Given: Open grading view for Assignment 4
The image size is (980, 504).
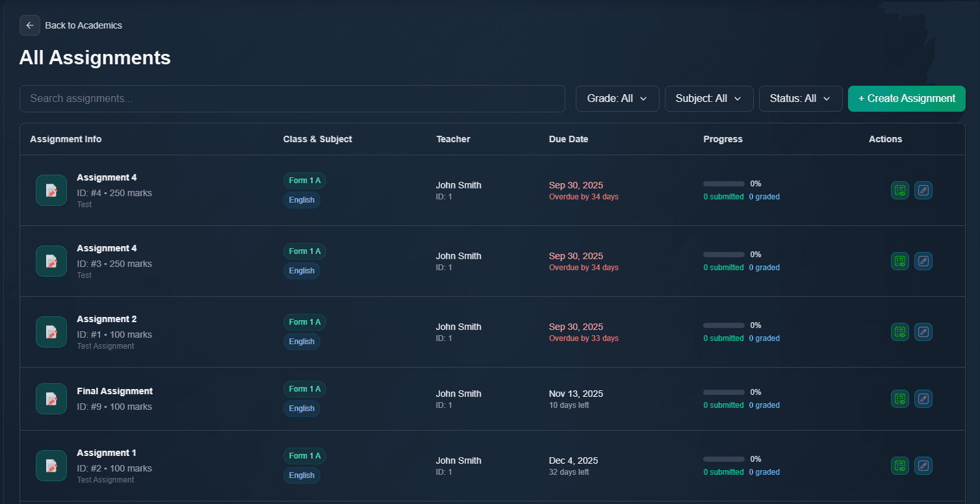Looking at the screenshot, I should pos(900,190).
